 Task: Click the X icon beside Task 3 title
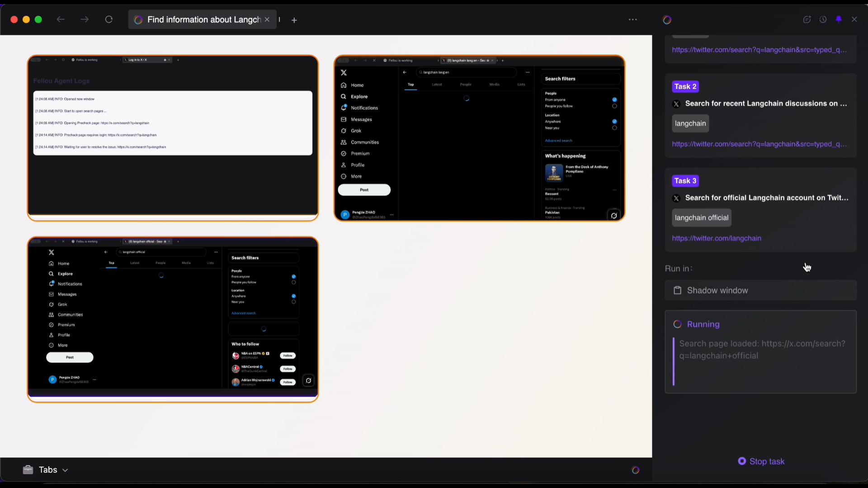click(x=676, y=198)
